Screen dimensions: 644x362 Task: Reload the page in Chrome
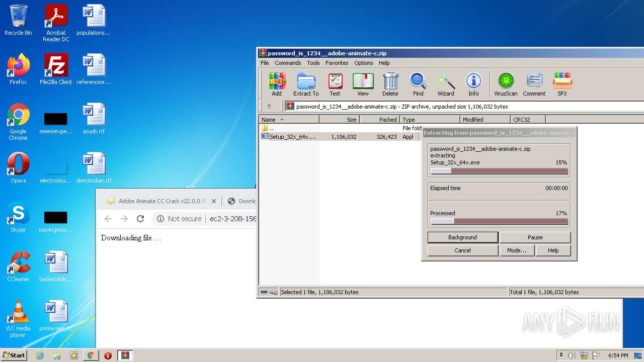tap(140, 219)
